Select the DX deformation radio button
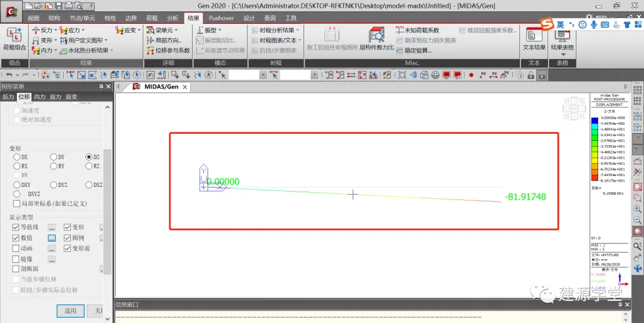 coord(17,157)
